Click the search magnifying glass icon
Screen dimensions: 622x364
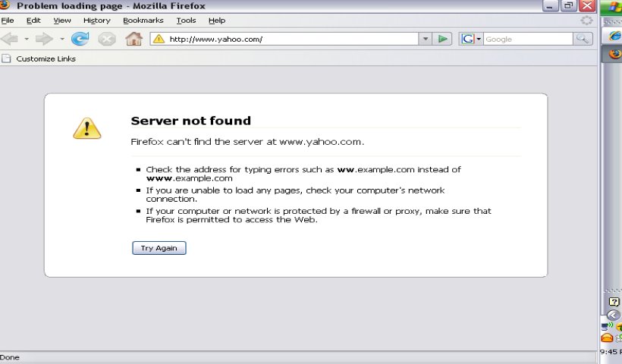[x=583, y=39]
